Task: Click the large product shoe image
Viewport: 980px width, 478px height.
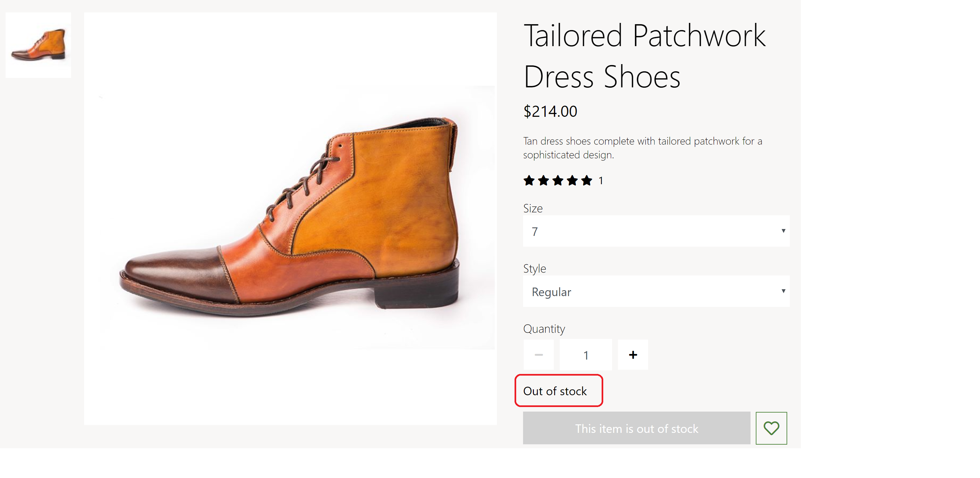Action: pyautogui.click(x=290, y=218)
